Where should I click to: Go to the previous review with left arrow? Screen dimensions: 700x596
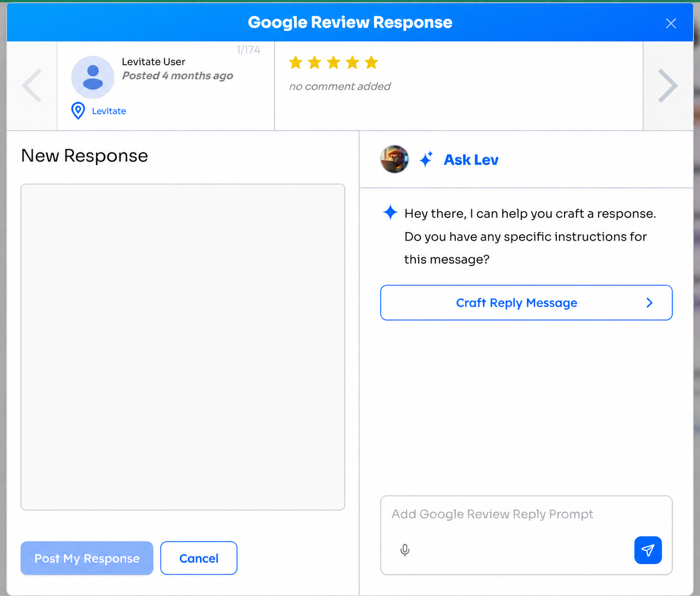pos(31,85)
